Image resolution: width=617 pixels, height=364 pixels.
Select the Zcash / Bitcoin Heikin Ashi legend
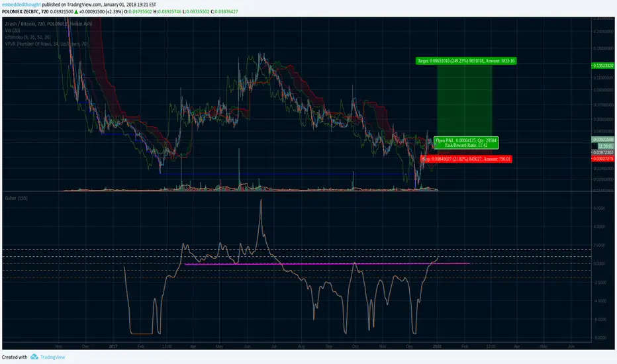point(48,24)
